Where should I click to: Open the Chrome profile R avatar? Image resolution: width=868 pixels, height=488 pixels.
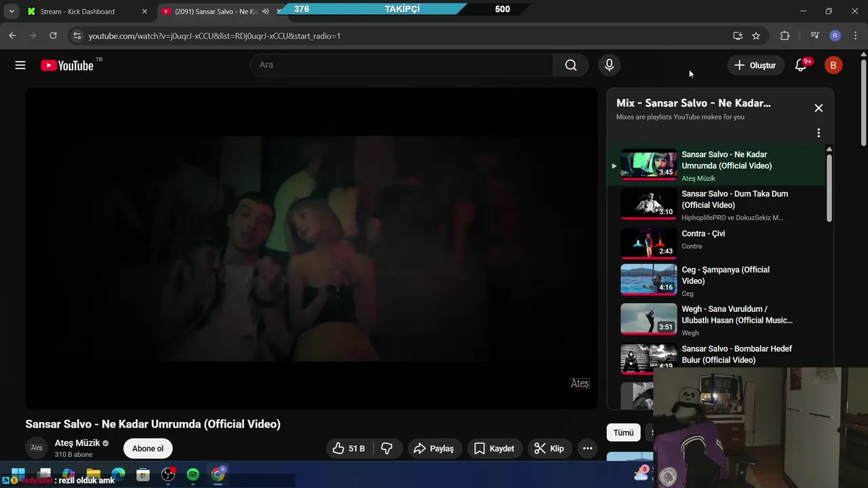(x=835, y=36)
